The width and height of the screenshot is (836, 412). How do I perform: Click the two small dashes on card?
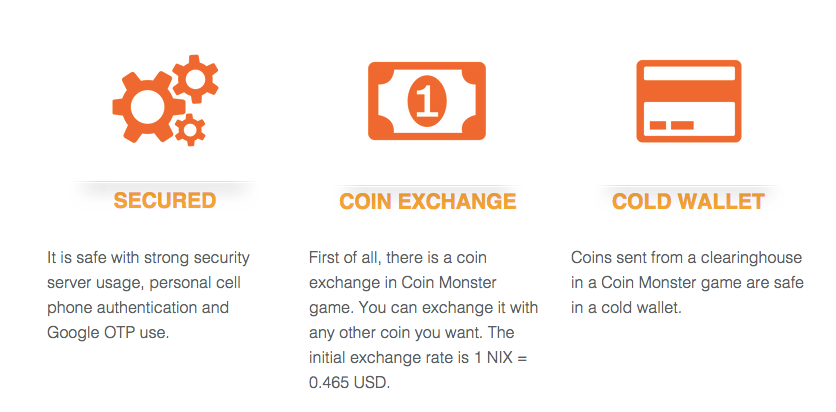(x=672, y=125)
